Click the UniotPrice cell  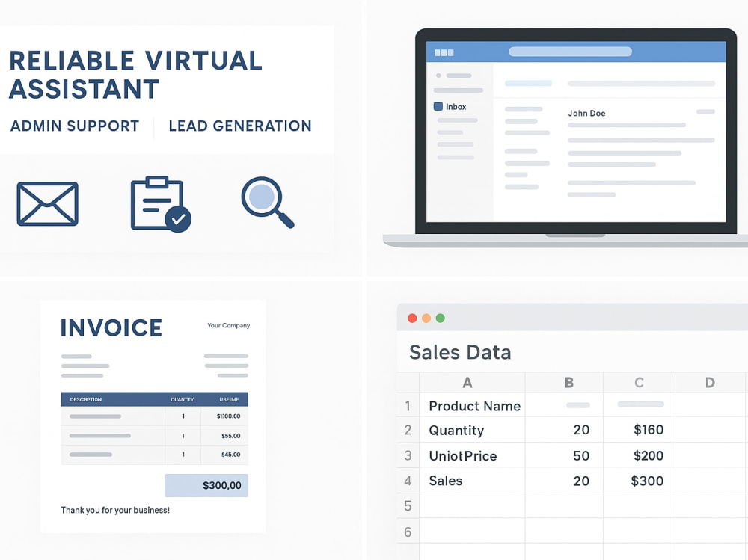point(472,455)
